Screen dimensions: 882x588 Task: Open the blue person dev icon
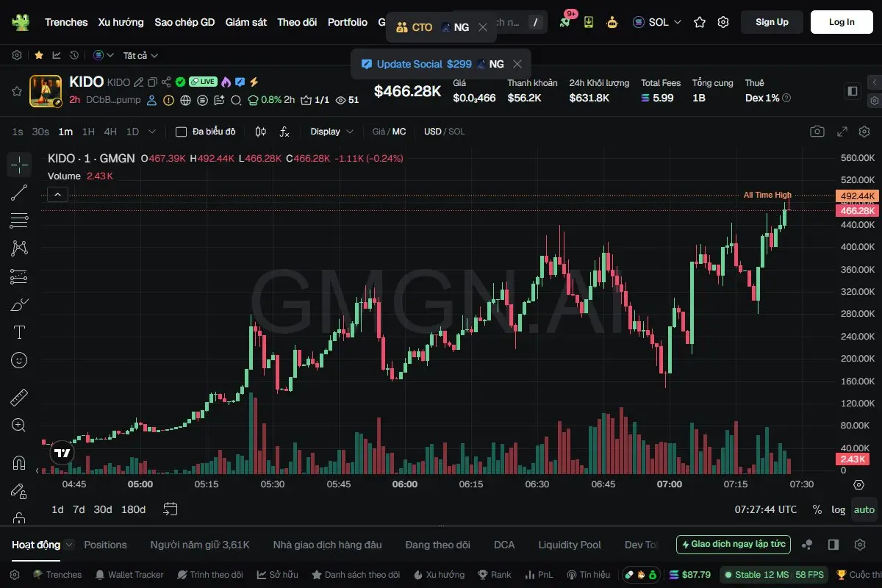point(152,100)
